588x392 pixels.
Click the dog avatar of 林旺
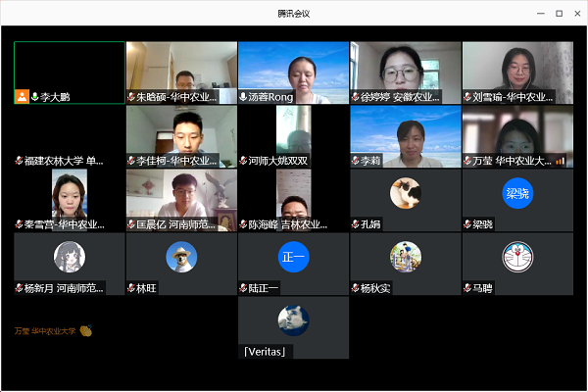click(x=181, y=257)
